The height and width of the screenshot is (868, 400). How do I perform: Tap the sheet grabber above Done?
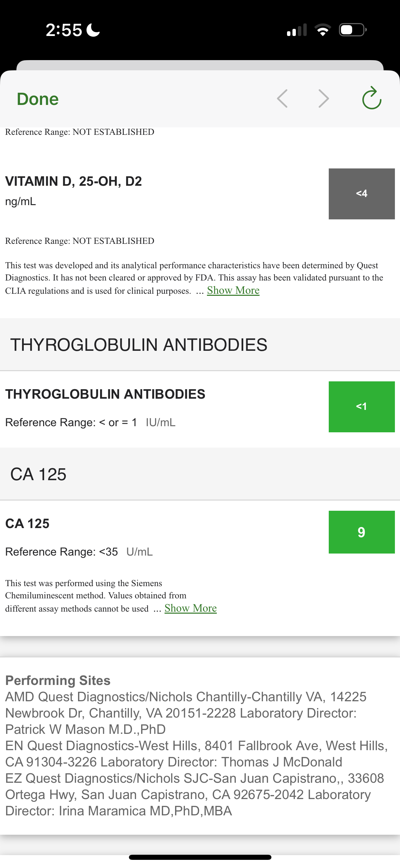tap(200, 65)
